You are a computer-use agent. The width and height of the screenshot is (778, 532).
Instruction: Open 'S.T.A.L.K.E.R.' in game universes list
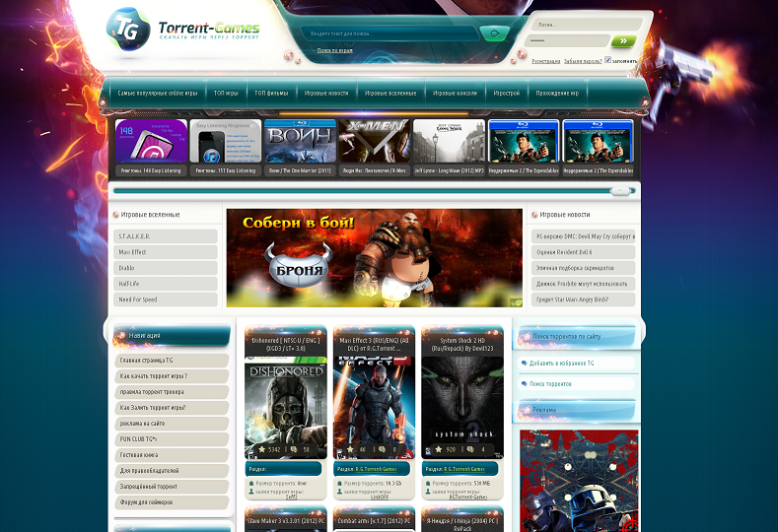[x=166, y=236]
